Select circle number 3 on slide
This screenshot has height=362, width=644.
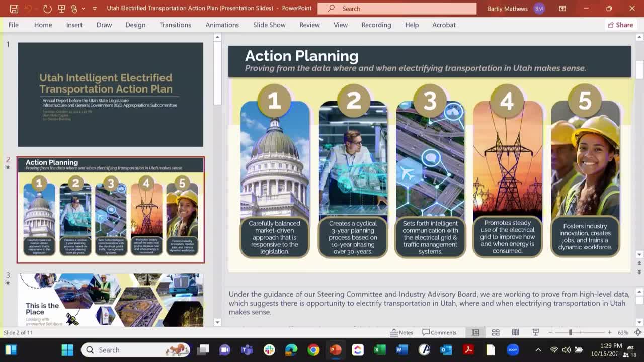coord(430,101)
